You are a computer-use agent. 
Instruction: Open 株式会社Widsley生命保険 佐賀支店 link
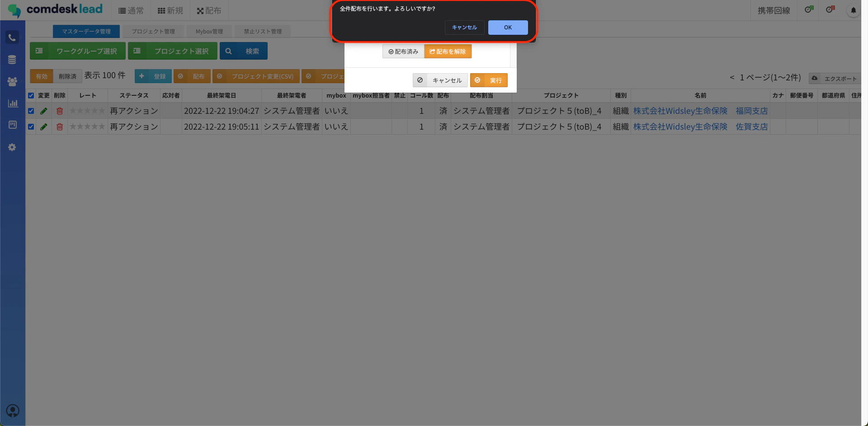pyautogui.click(x=700, y=126)
